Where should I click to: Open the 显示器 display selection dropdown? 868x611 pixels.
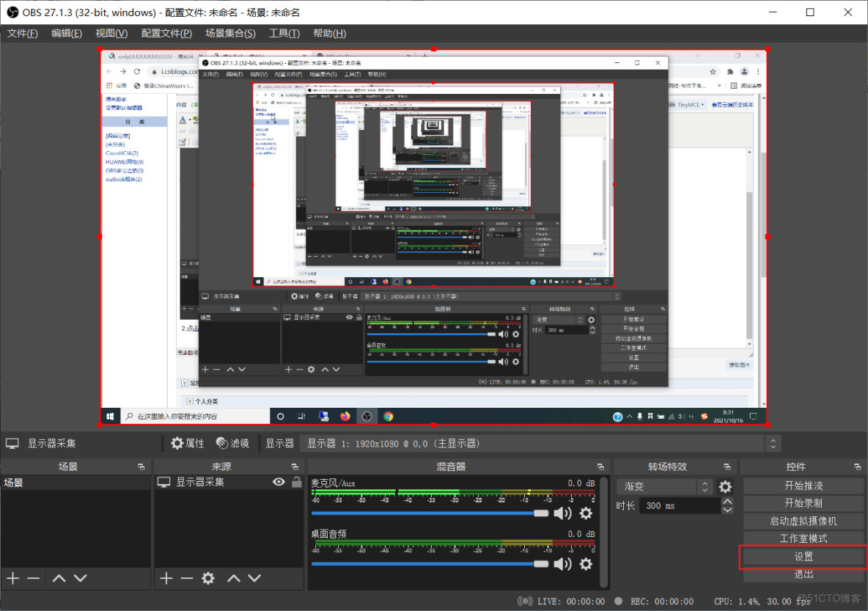[540, 443]
